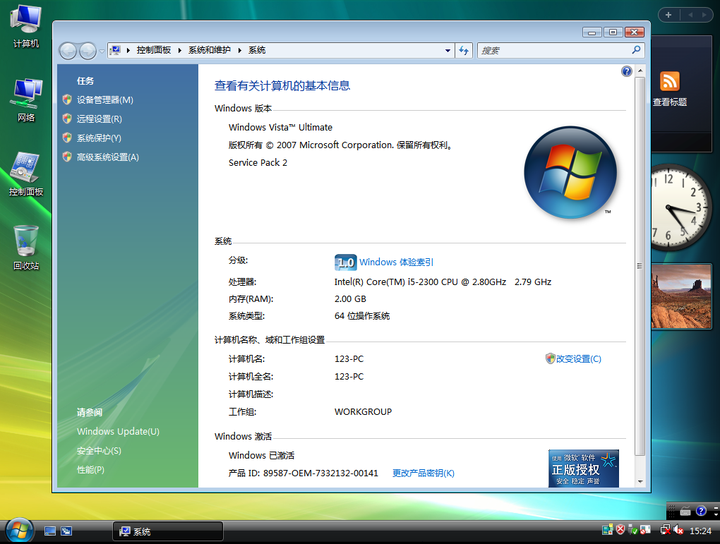Click the clock gadget in the sidebar
Screen dimensions: 720x544
[x=680, y=208]
